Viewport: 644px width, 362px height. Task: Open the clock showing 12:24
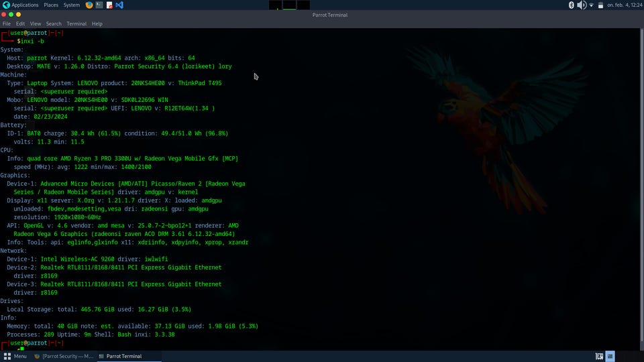coord(624,5)
